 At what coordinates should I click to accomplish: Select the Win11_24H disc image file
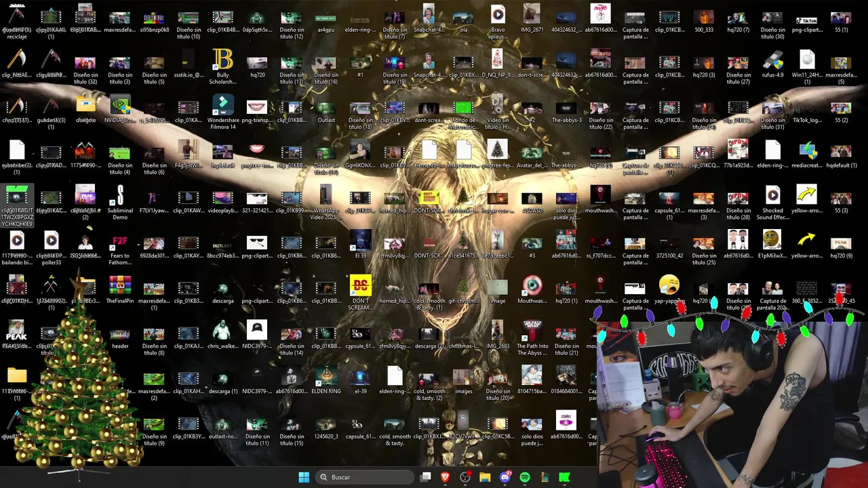pyautogui.click(x=806, y=66)
